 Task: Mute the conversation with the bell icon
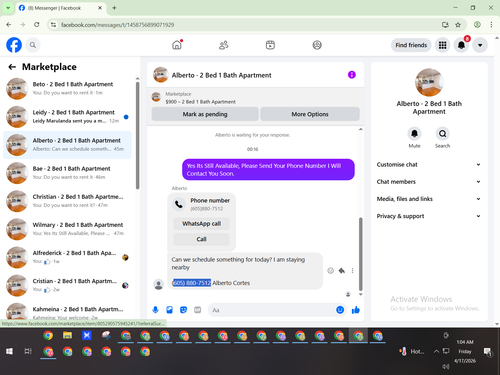(414, 134)
